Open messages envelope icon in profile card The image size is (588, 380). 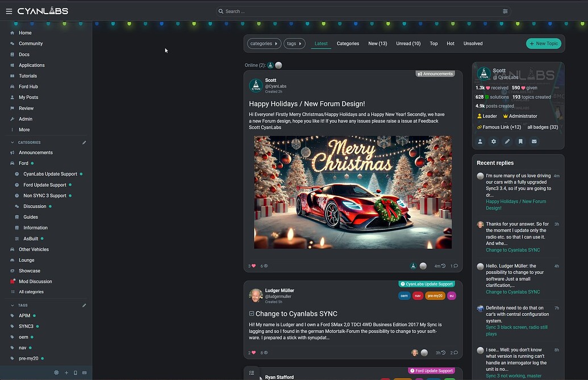click(x=534, y=141)
